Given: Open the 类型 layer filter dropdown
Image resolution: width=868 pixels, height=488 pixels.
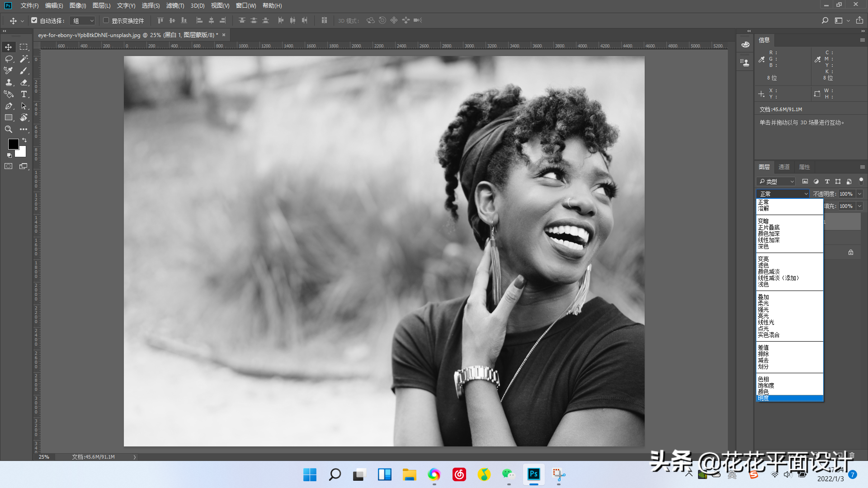Looking at the screenshot, I should tap(776, 181).
